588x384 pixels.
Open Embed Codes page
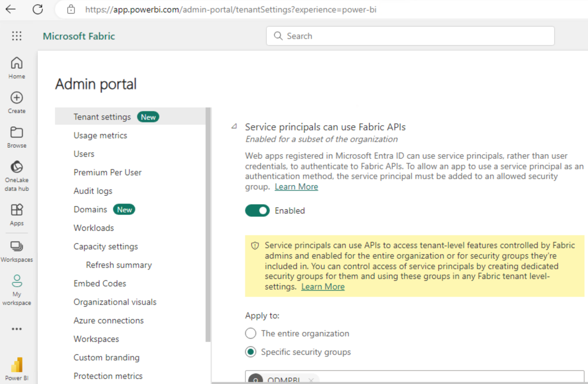click(x=100, y=283)
